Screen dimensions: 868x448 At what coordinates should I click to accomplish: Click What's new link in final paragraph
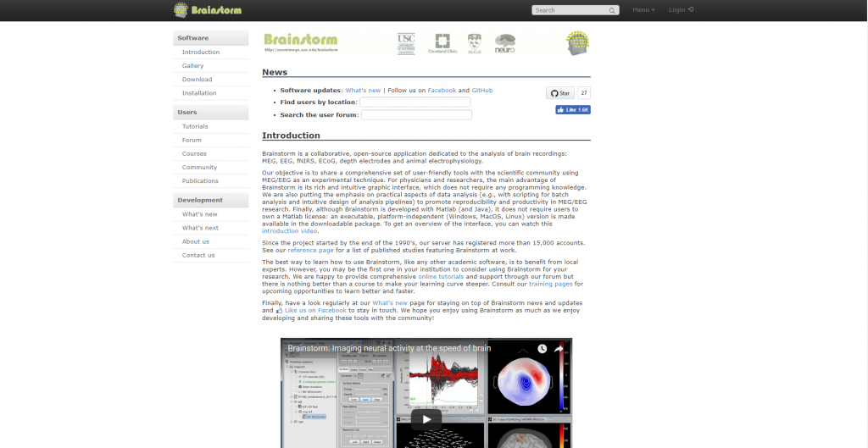(x=390, y=303)
